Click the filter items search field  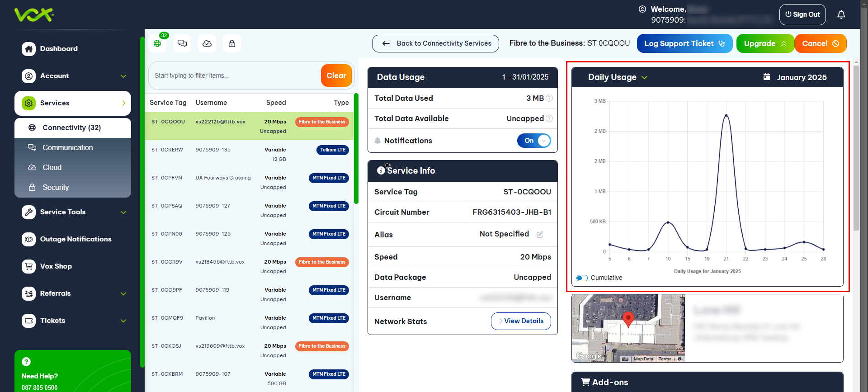pyautogui.click(x=235, y=76)
